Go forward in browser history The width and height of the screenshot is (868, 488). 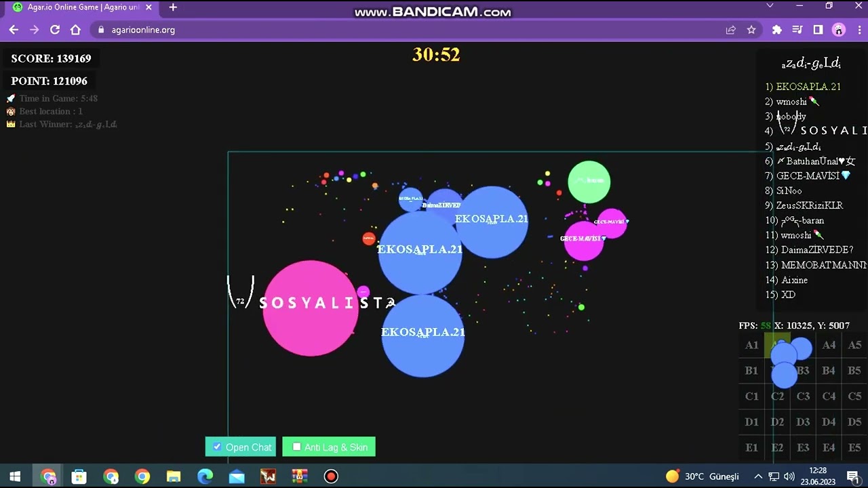tap(34, 30)
